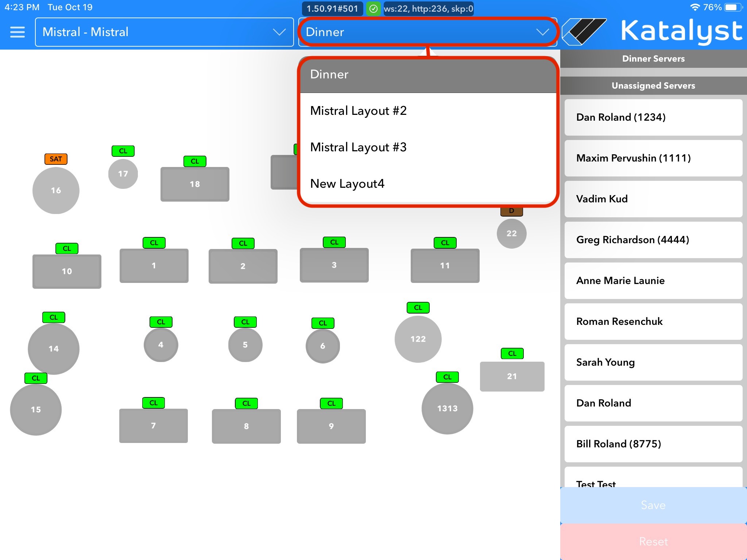The image size is (747, 560).
Task: Select round table 122
Action: 418,339
